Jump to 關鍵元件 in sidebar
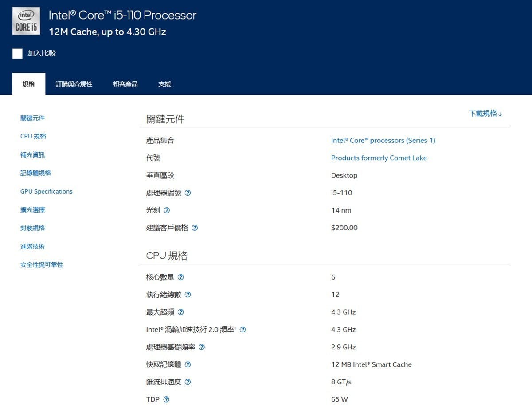 tap(32, 118)
